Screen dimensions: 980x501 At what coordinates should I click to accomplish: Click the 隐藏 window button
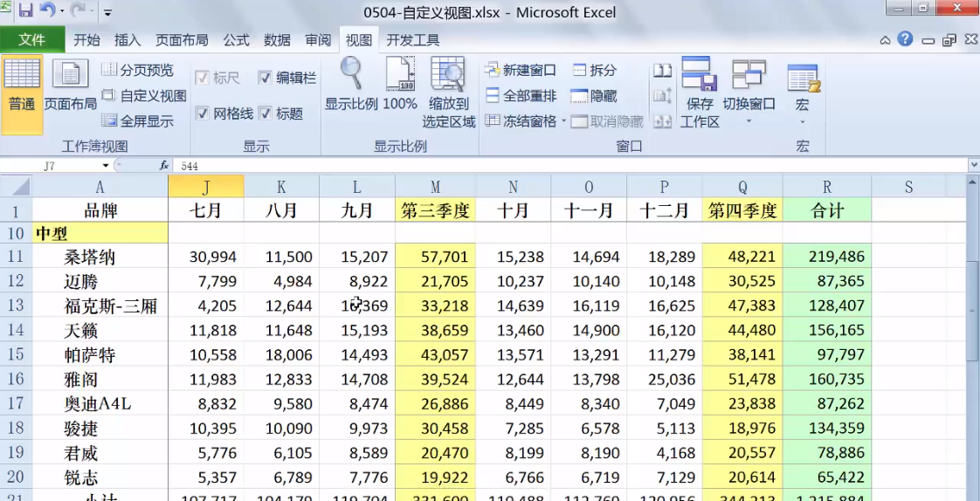pos(594,96)
